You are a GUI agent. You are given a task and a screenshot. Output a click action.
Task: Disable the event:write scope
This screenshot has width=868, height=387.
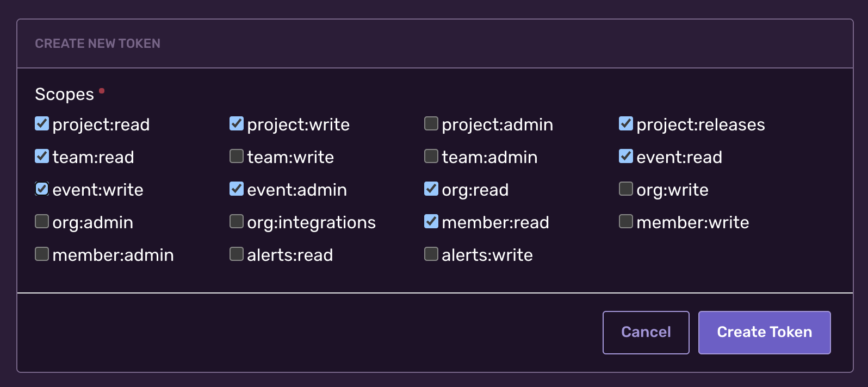[42, 189]
